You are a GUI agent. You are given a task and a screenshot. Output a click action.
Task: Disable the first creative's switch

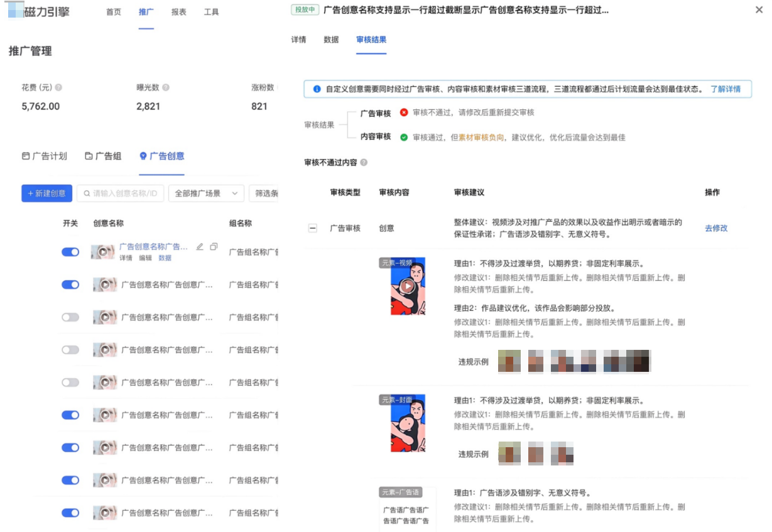(70, 252)
